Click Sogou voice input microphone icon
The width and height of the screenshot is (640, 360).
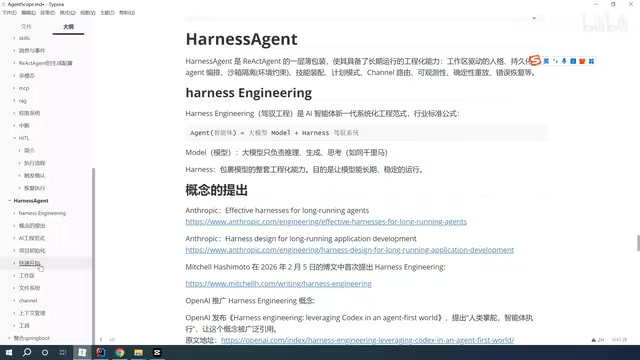564,61
